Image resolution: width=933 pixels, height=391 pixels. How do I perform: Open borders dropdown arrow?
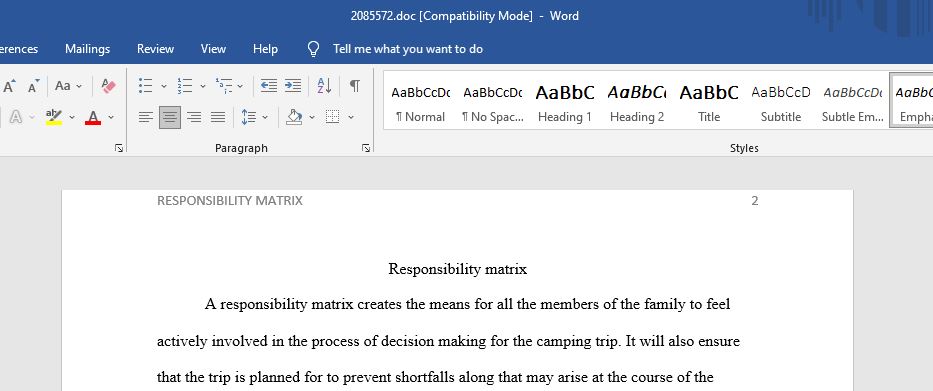[x=350, y=117]
